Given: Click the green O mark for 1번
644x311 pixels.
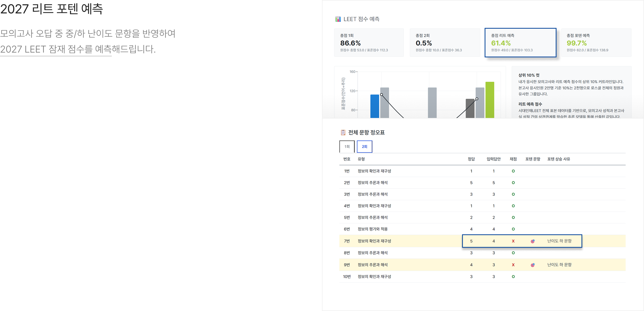Looking at the screenshot, I should click(x=513, y=171).
